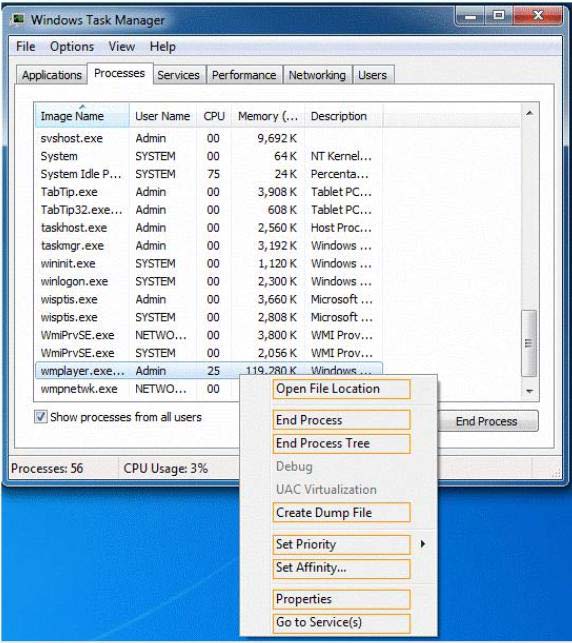Switch to the Services tab

pyautogui.click(x=178, y=75)
